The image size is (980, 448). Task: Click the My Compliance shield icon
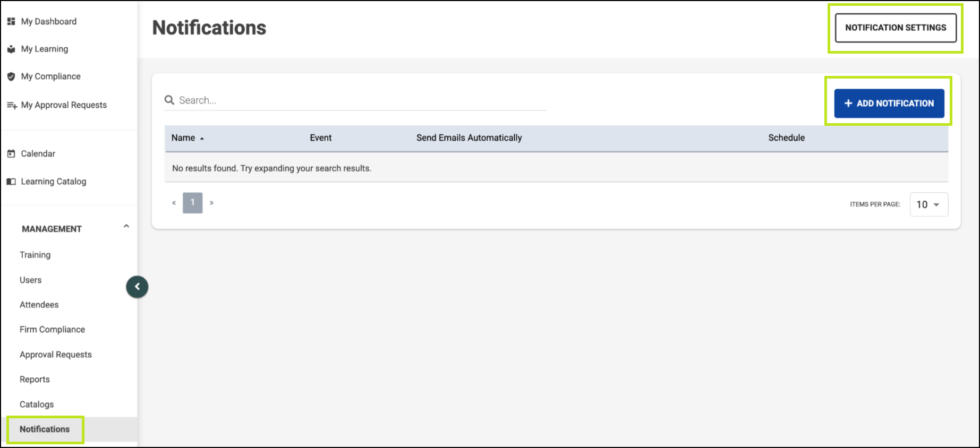pyautogui.click(x=11, y=76)
